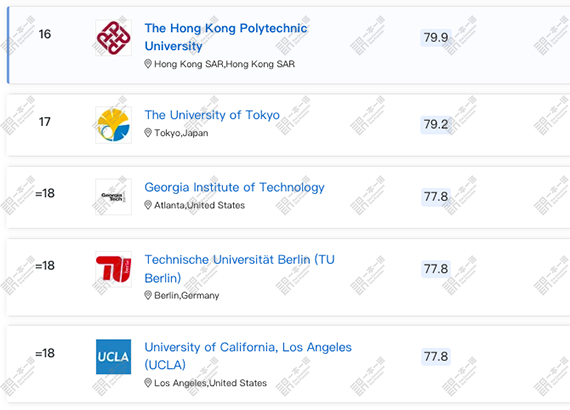570x410 pixels.
Task: Open University of California, Los Angeles link
Action: pos(248,356)
